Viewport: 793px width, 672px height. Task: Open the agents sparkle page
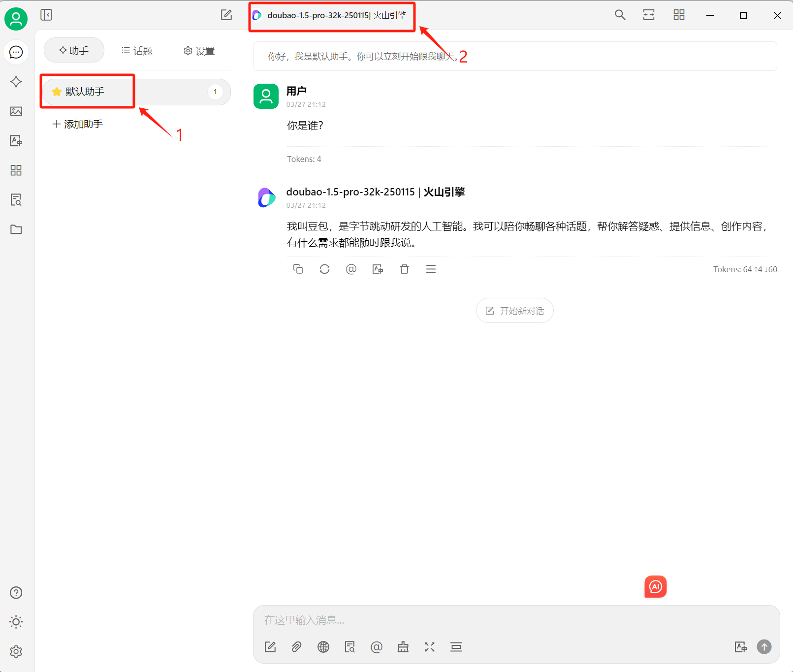tap(16, 82)
